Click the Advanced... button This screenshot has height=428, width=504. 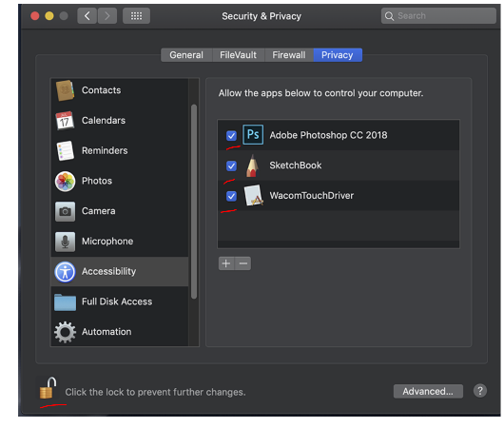point(428,391)
